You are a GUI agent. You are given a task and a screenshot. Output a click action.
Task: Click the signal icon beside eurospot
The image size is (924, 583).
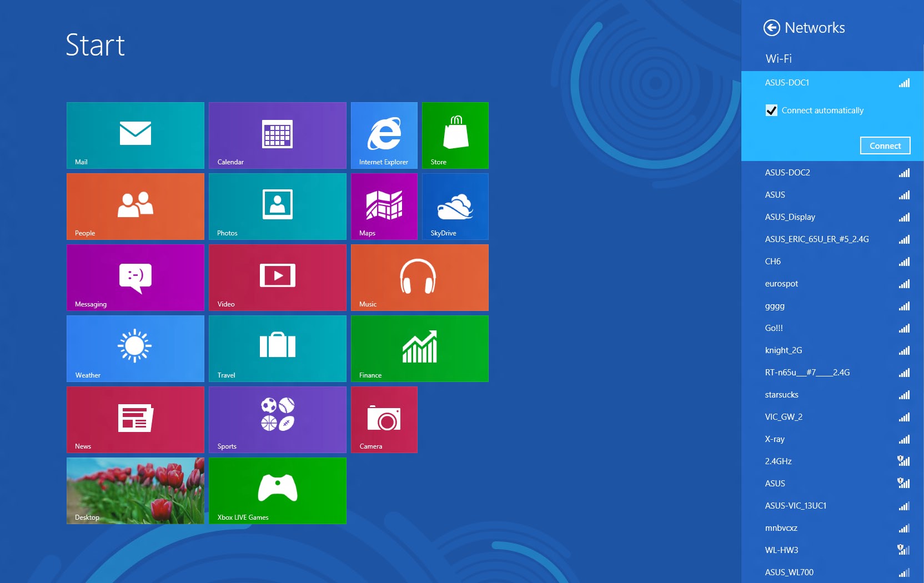point(905,284)
